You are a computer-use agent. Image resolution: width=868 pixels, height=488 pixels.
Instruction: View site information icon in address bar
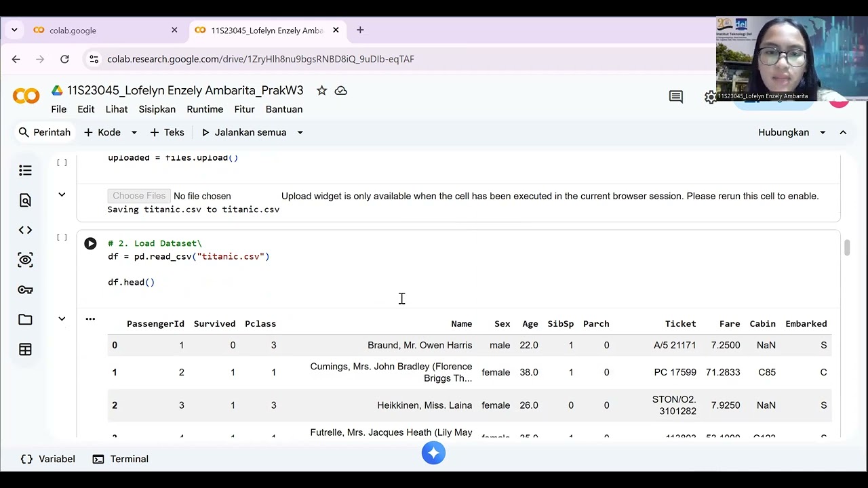tap(94, 59)
